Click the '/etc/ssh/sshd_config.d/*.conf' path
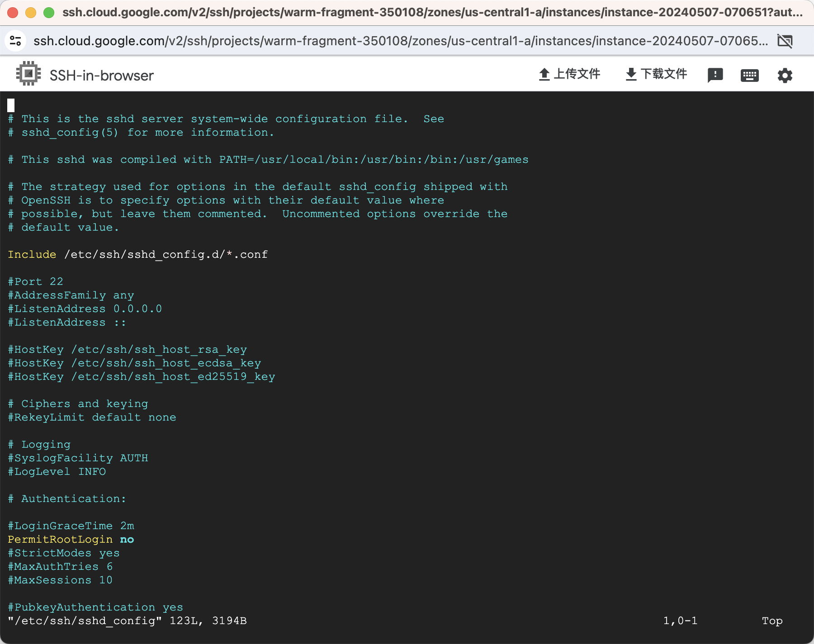814x644 pixels. coord(166,255)
